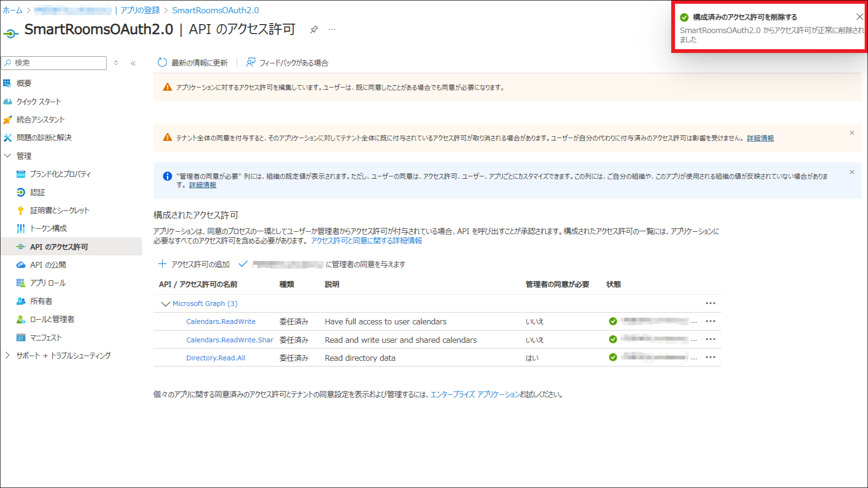Open the マニフェスト page
This screenshot has width=868, height=488.
tap(46, 338)
